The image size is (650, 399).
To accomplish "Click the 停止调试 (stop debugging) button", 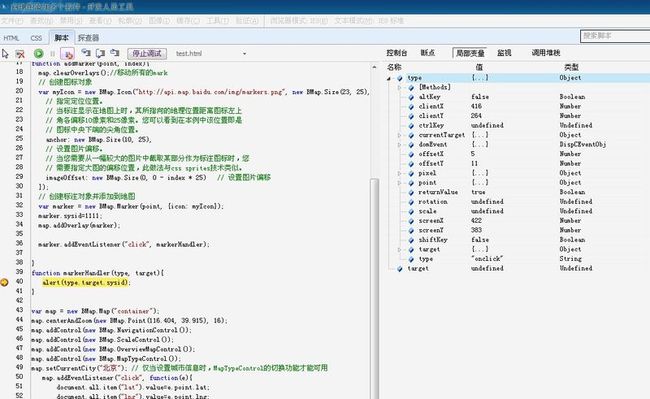I will (x=147, y=53).
